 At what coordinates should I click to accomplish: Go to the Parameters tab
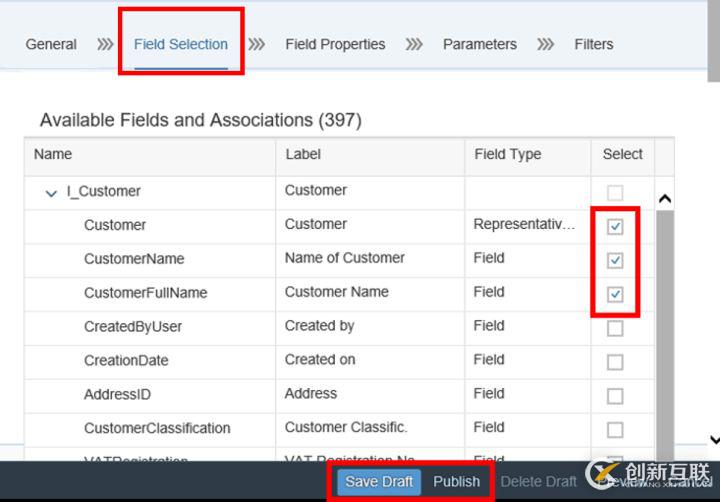coord(480,44)
